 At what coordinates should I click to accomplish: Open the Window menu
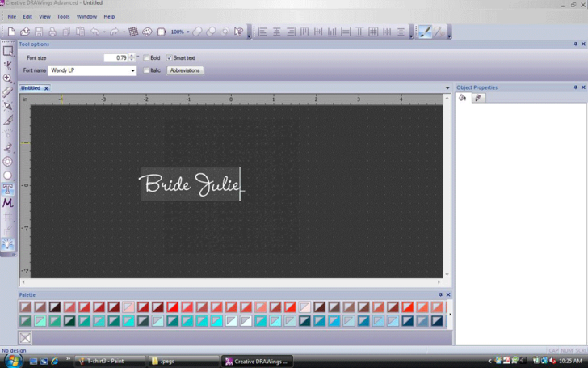[x=86, y=16]
